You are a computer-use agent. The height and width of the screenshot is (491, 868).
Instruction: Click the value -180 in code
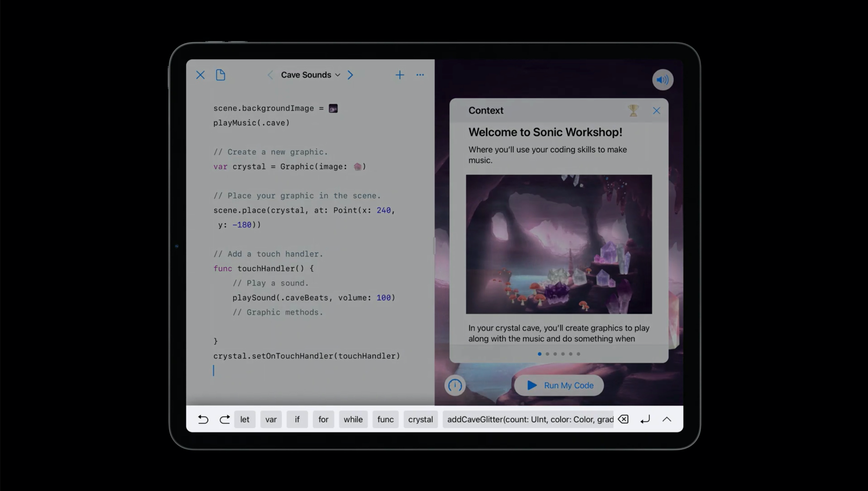tap(242, 225)
